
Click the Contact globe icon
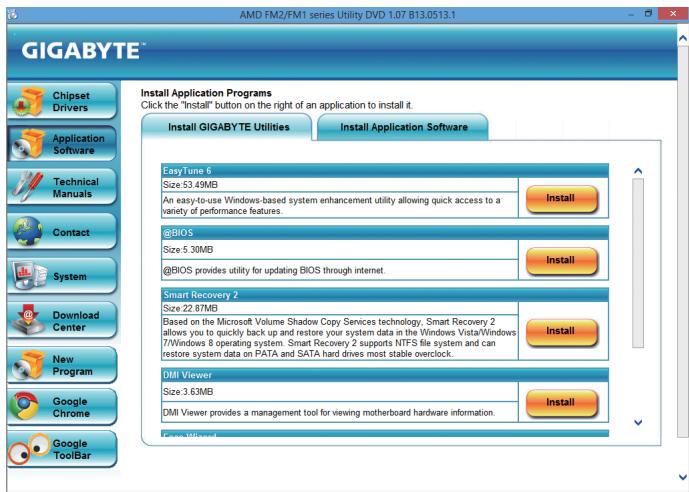pos(28,231)
